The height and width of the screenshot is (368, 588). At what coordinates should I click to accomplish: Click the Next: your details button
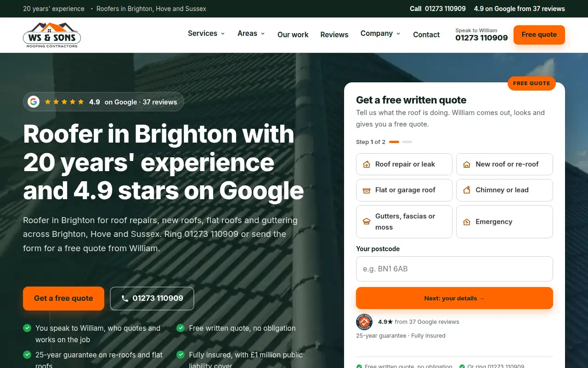pyautogui.click(x=454, y=298)
